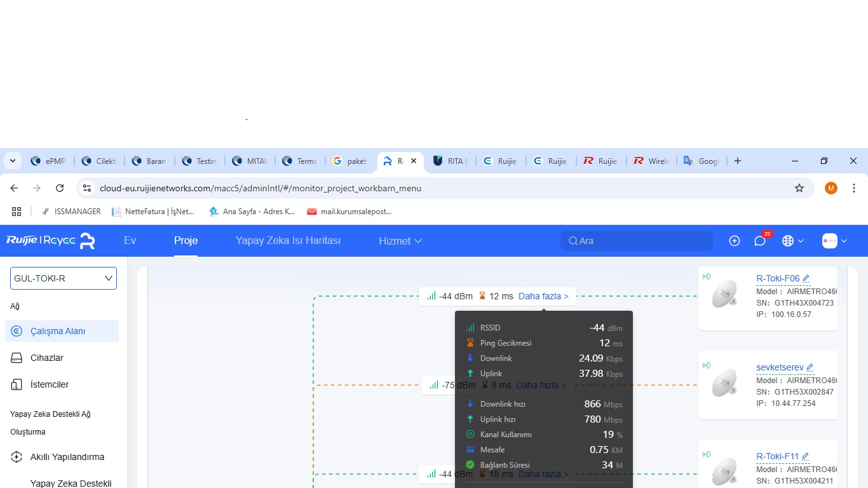
Task: Click wireless status icon on sevketserev card
Action: click(707, 365)
